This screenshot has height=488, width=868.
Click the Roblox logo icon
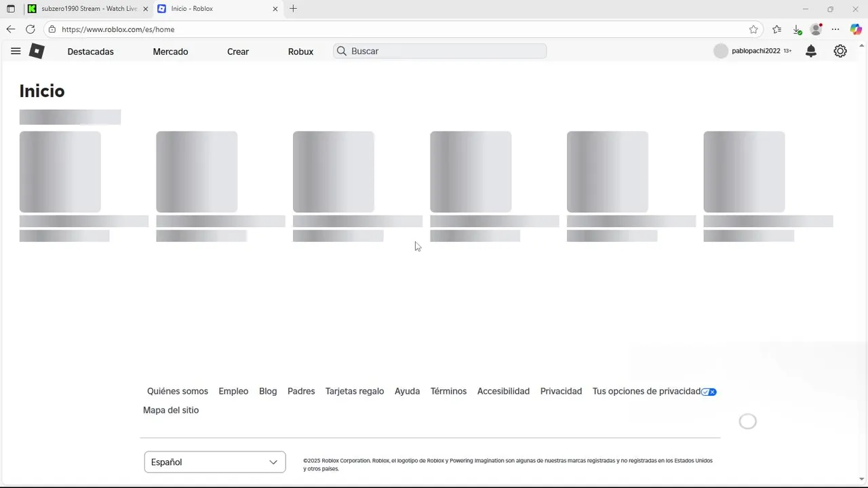[37, 51]
